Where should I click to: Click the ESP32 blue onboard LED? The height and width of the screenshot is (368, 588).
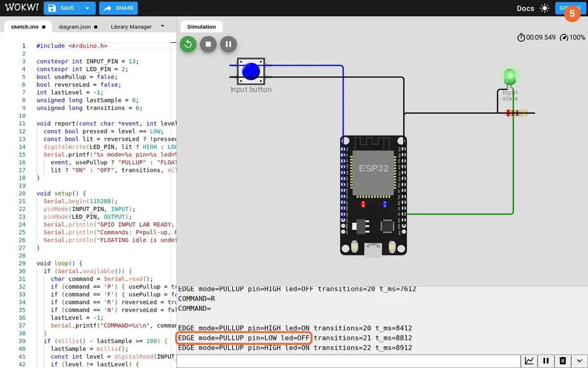[385, 204]
